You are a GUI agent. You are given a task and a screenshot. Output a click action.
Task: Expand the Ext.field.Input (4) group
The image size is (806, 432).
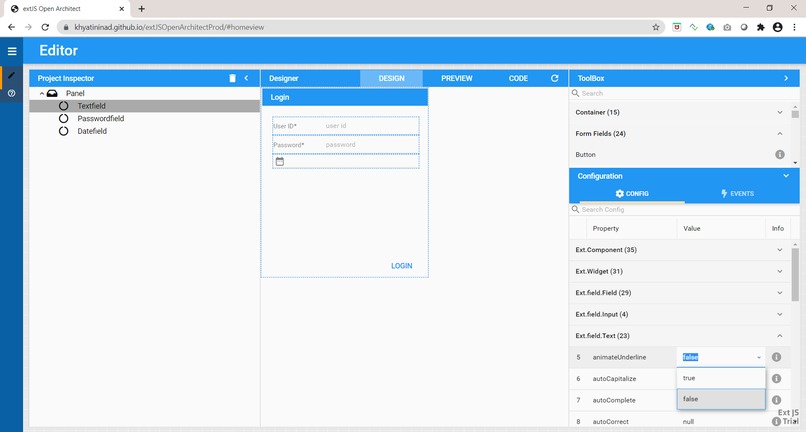click(x=780, y=314)
